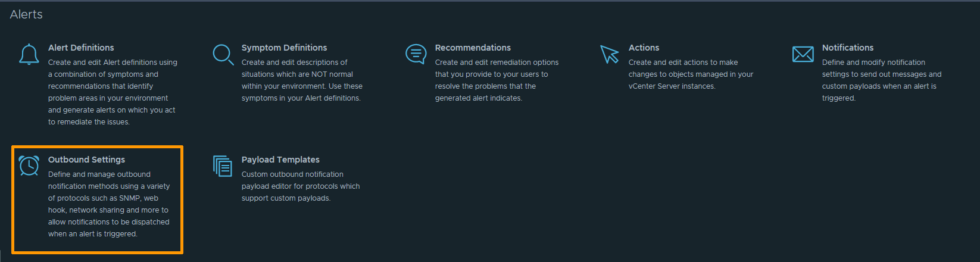Click the Outbound Settings description mentioning SNMP
The height and width of the screenshot is (262, 980).
[108, 204]
